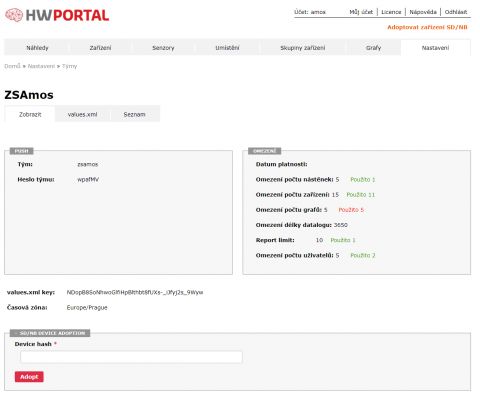Open Skupiny zařízení in navigation
Image resolution: width=480 pixels, height=399 pixels.
click(x=303, y=48)
